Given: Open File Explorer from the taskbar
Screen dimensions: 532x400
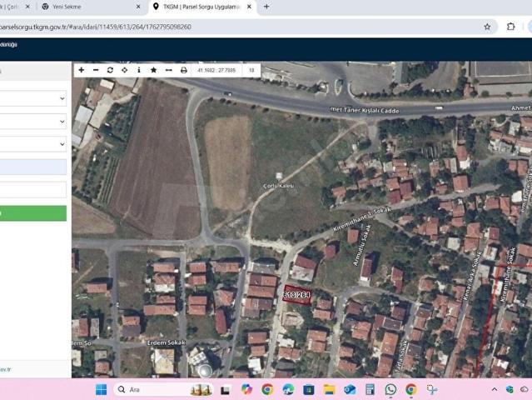Looking at the screenshot, I should [x=329, y=389].
